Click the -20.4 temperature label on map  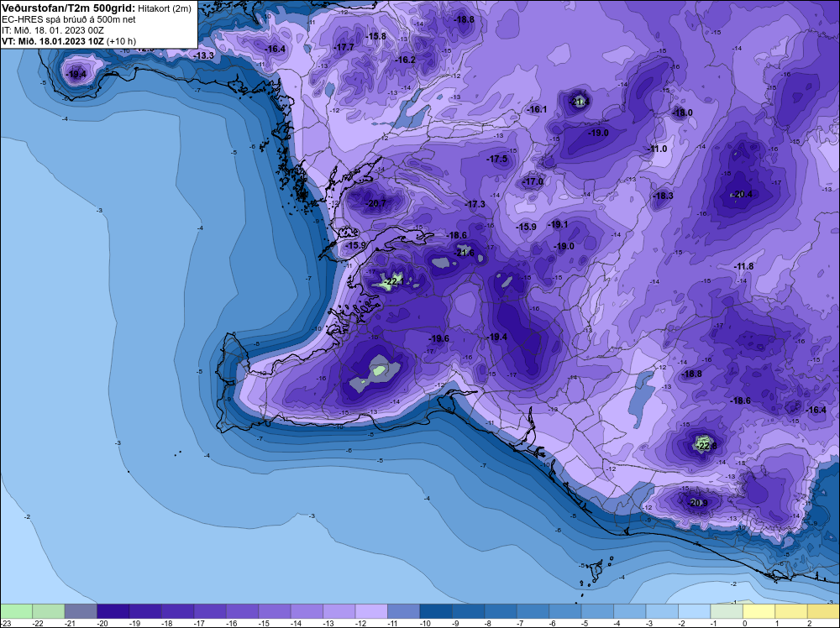coord(742,194)
